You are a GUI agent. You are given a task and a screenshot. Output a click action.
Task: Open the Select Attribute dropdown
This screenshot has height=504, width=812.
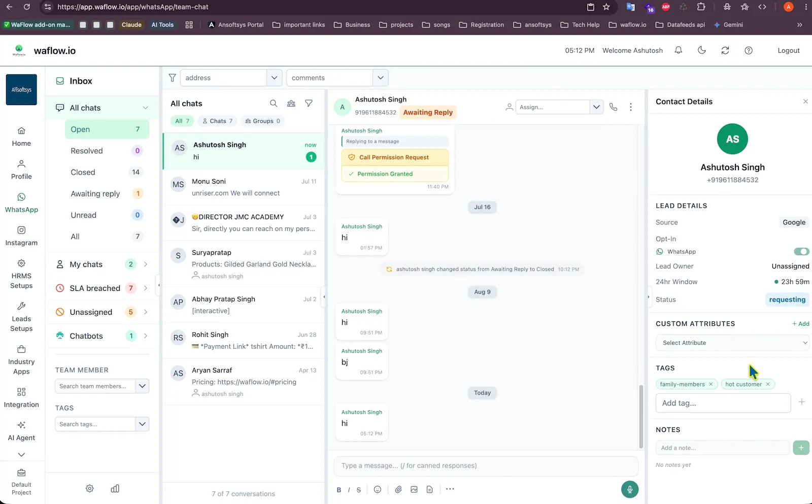coord(732,343)
